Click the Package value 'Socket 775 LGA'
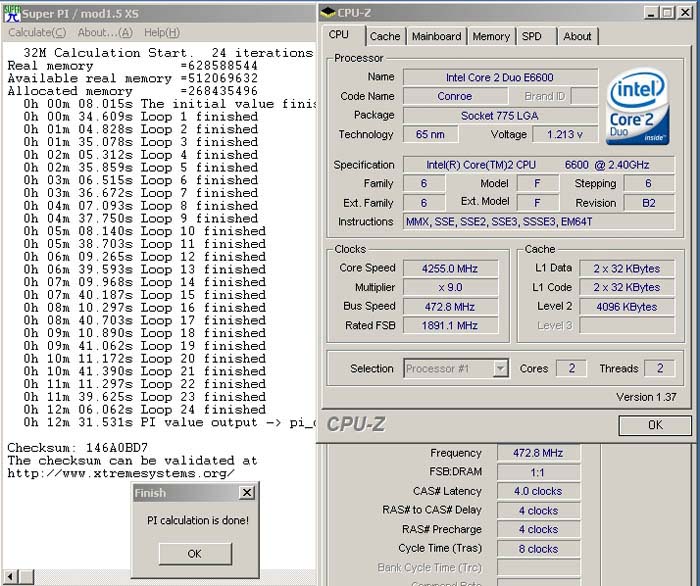The width and height of the screenshot is (700, 586). [500, 116]
